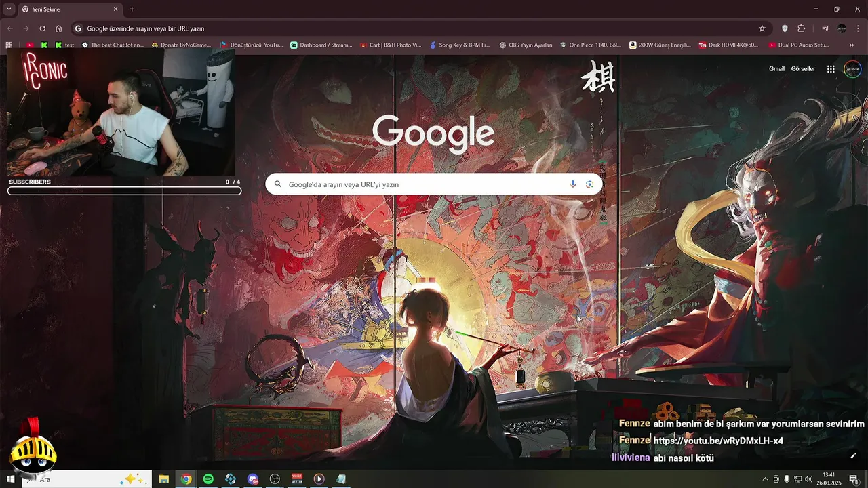The height and width of the screenshot is (488, 868).
Task: Open Discord from the taskbar
Action: 253,479
